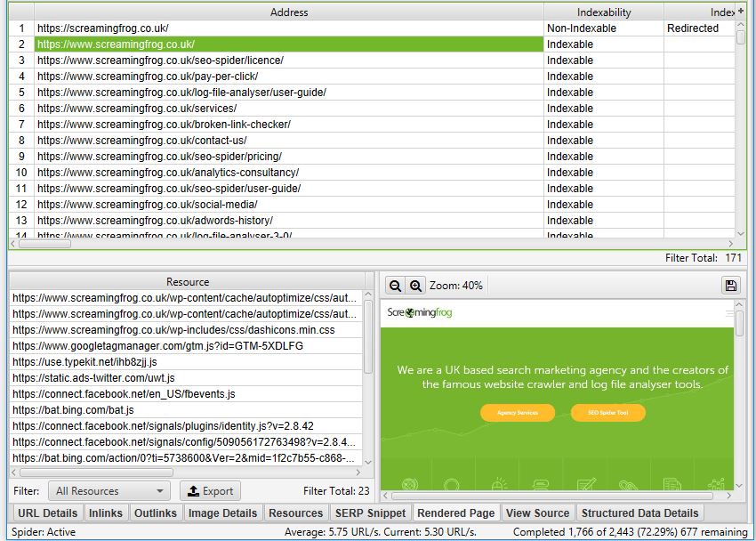Click the Agency Services button in preview
This screenshot has height=541, width=756.
pos(518,413)
